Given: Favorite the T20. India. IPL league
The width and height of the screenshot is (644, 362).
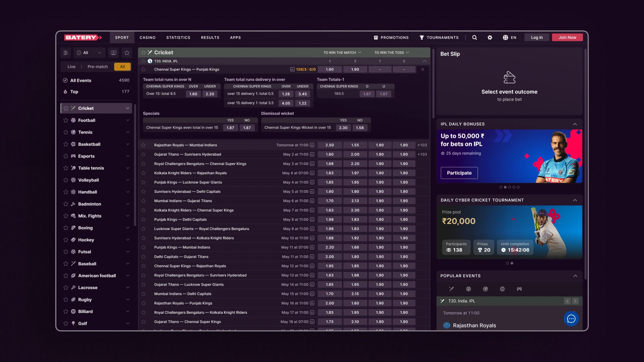Looking at the screenshot, I should (x=144, y=61).
